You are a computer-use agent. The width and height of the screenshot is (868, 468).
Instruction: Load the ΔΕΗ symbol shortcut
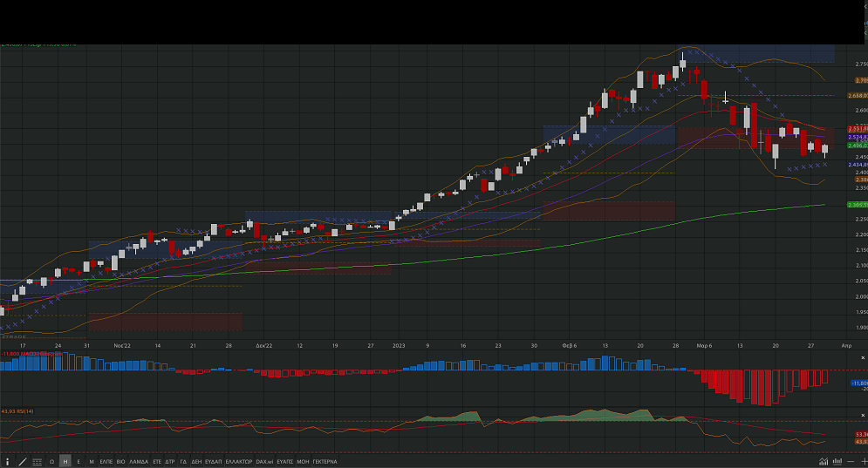(196, 461)
